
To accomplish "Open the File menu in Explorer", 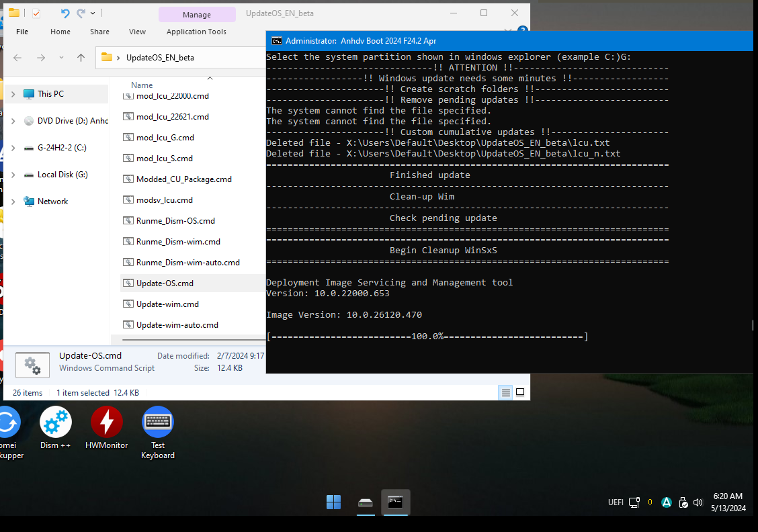I will click(x=22, y=32).
